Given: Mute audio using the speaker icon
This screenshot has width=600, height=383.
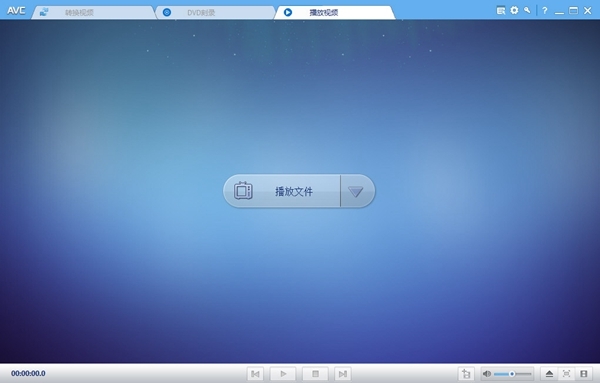Looking at the screenshot, I should coord(487,374).
